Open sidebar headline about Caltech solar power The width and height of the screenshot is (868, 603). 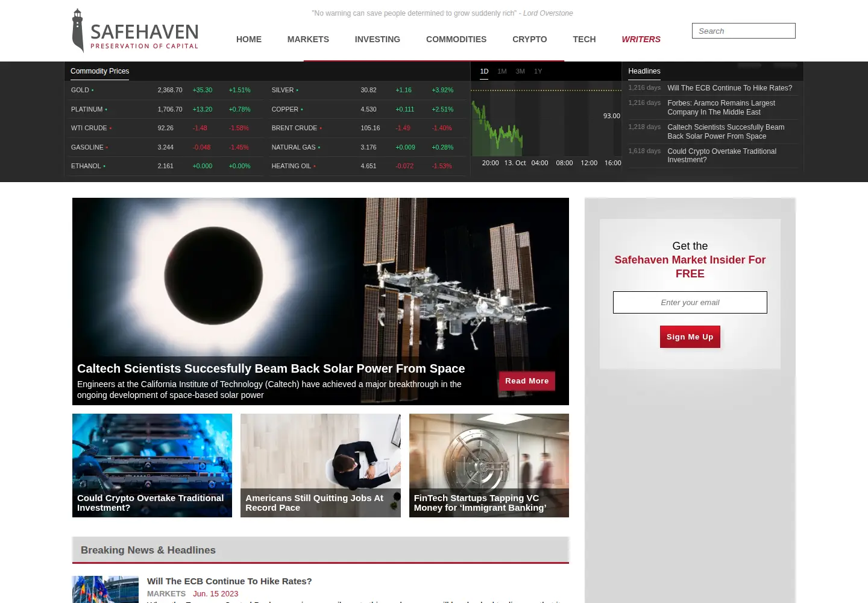pyautogui.click(x=726, y=131)
